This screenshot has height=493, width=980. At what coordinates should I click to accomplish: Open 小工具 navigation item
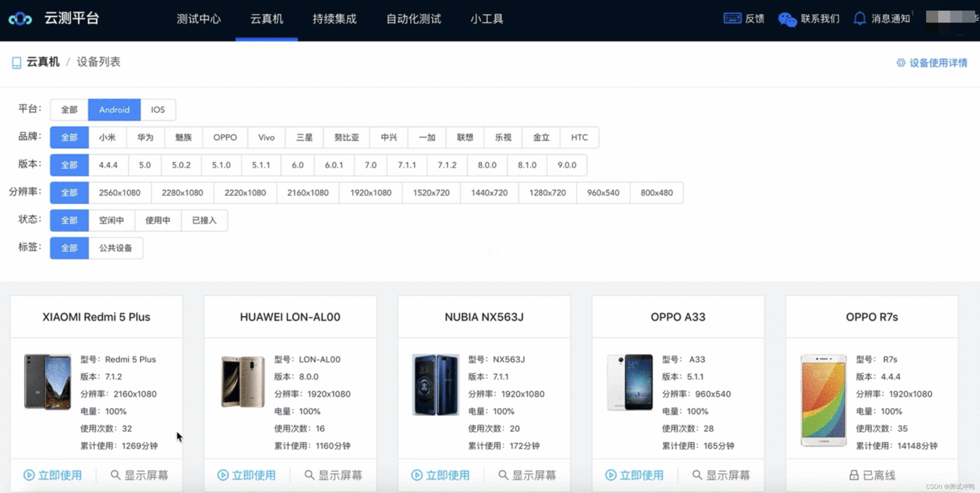point(487,19)
